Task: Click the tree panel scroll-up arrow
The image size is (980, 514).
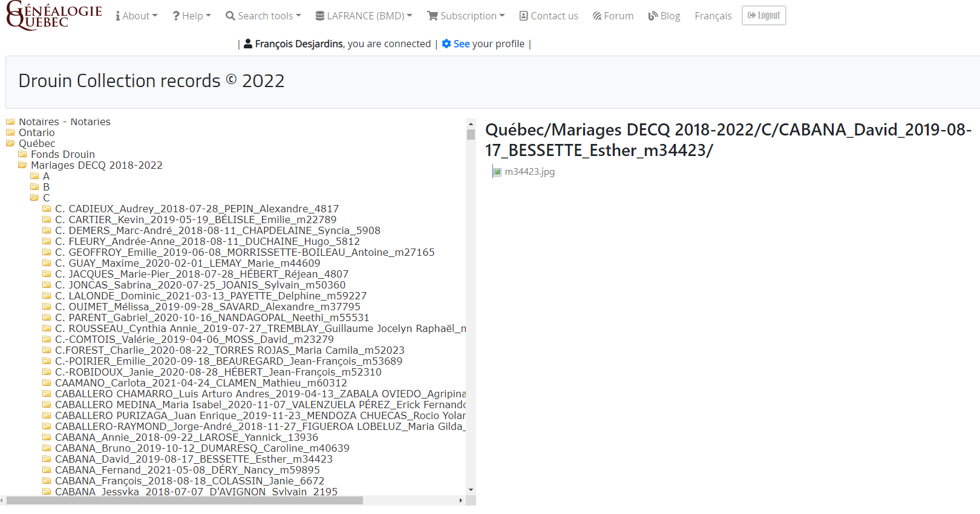Action: (471, 123)
